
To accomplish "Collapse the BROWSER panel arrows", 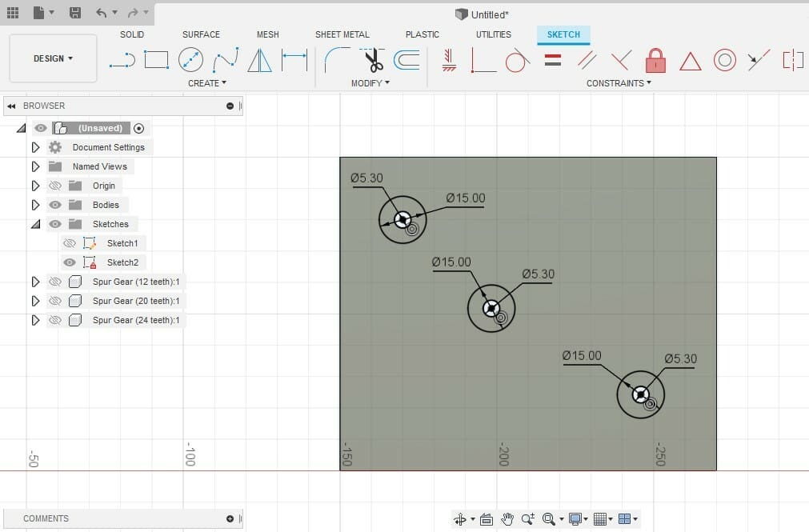I will pyautogui.click(x=11, y=106).
